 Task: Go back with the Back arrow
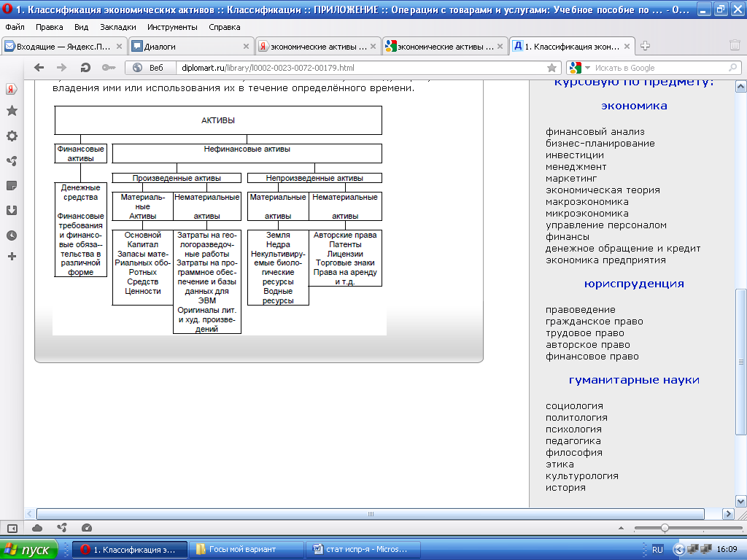[x=39, y=68]
